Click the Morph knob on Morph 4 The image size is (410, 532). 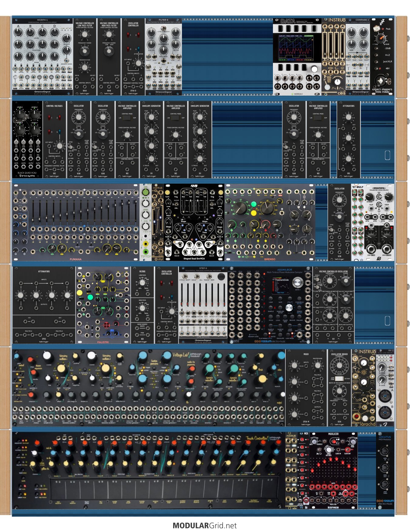[66, 38]
